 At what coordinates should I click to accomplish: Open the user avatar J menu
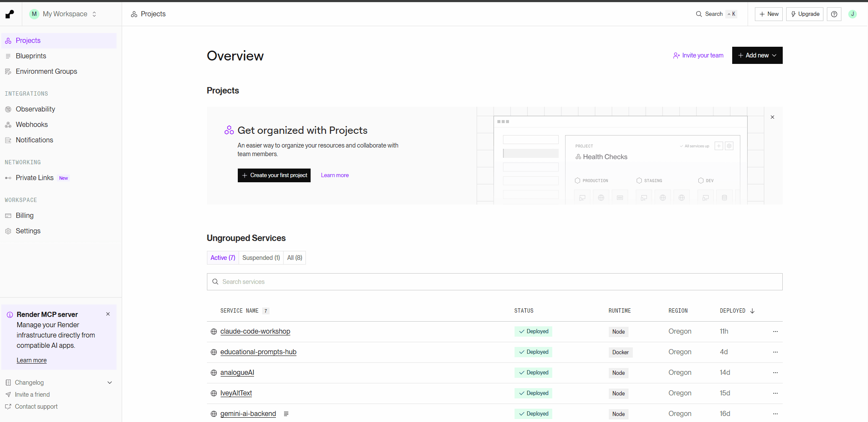pos(853,14)
